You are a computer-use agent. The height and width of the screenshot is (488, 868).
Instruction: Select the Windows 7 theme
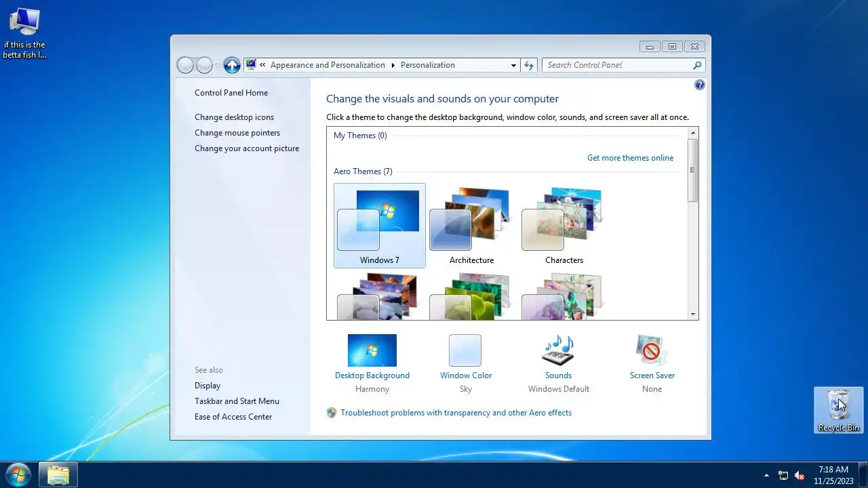380,226
